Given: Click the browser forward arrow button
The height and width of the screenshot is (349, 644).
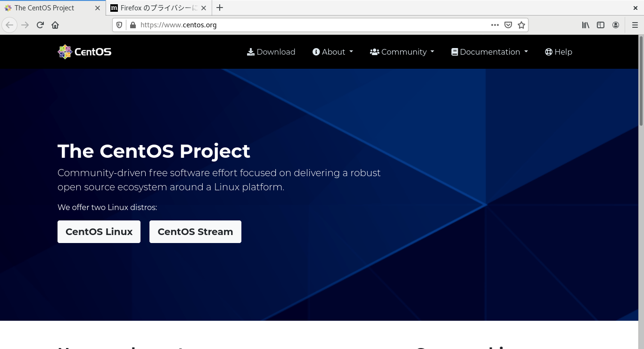Looking at the screenshot, I should click(x=25, y=25).
